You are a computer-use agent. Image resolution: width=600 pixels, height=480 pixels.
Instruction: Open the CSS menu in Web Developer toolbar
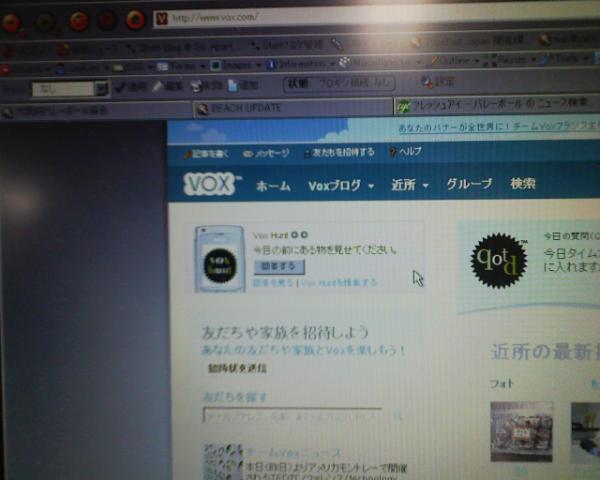134,68
